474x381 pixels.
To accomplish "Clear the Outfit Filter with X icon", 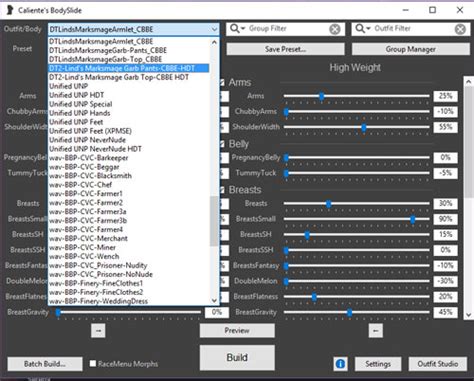I will [x=460, y=29].
